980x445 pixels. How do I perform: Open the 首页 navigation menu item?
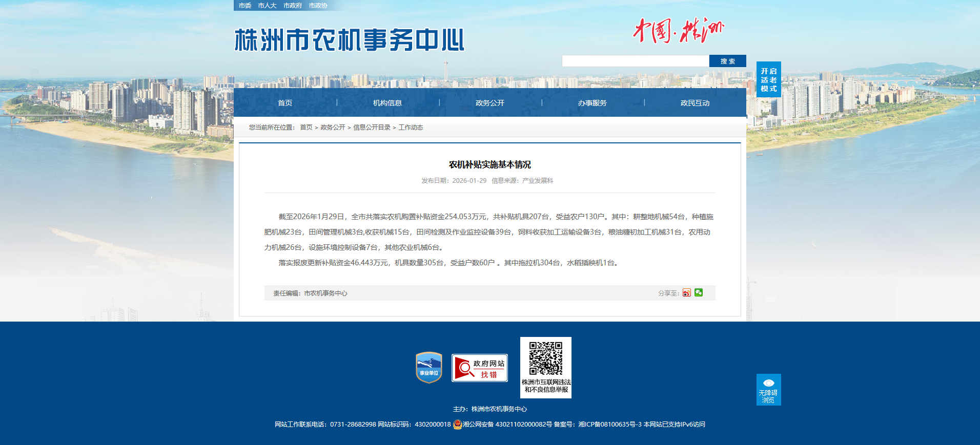[x=285, y=103]
